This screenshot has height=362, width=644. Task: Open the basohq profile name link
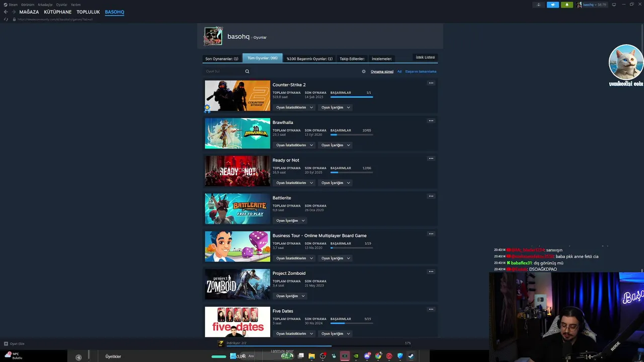click(x=238, y=37)
